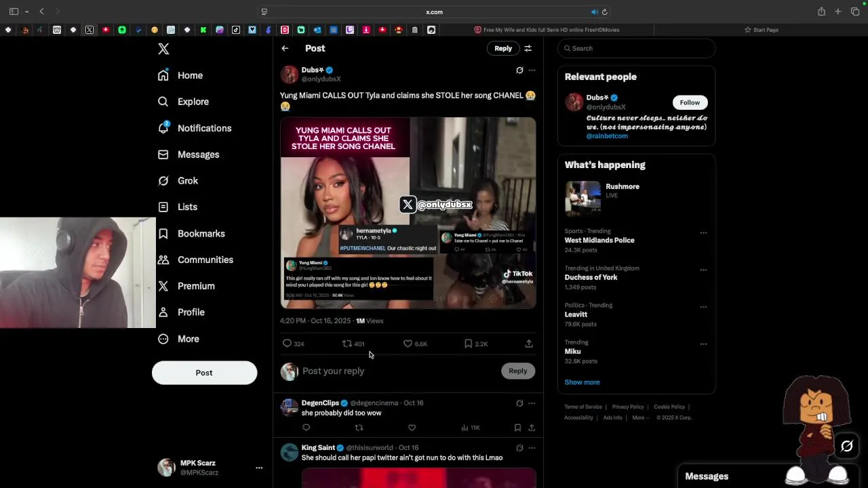Go to Home in the sidebar
Screen dimensions: 868x488
coord(180,75)
